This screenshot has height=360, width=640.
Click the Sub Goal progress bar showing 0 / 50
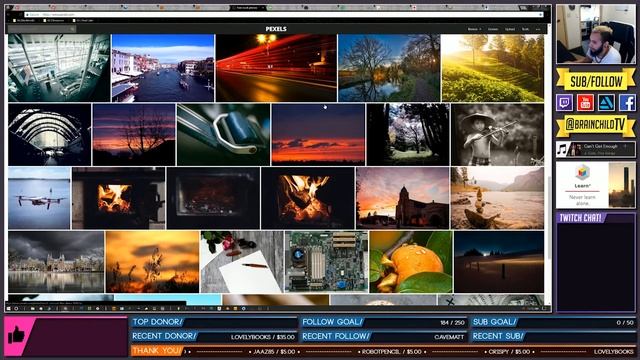click(x=553, y=322)
